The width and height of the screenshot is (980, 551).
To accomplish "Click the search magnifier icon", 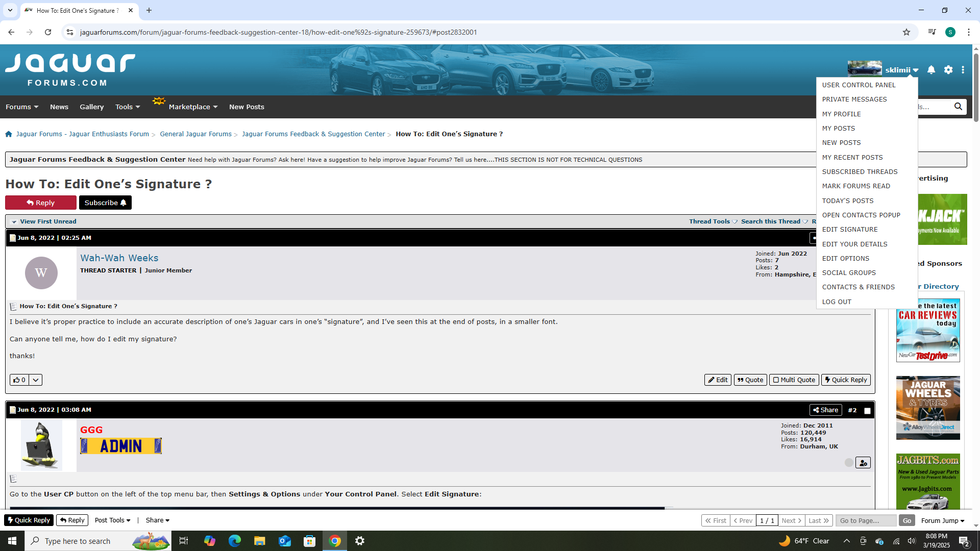I will point(958,107).
